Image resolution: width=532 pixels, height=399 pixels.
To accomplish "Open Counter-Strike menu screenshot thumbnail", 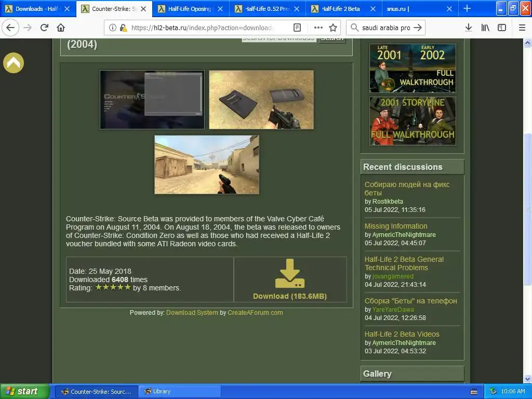I will click(152, 100).
